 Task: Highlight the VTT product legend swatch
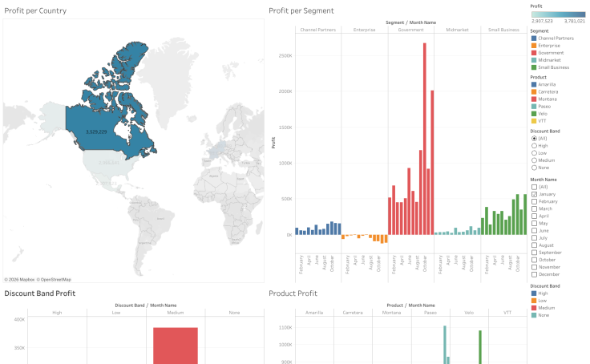click(534, 121)
